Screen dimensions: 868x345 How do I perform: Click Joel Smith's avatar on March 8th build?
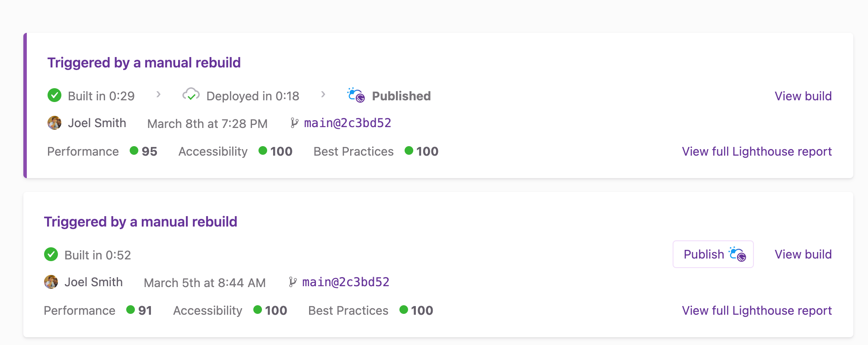point(54,123)
